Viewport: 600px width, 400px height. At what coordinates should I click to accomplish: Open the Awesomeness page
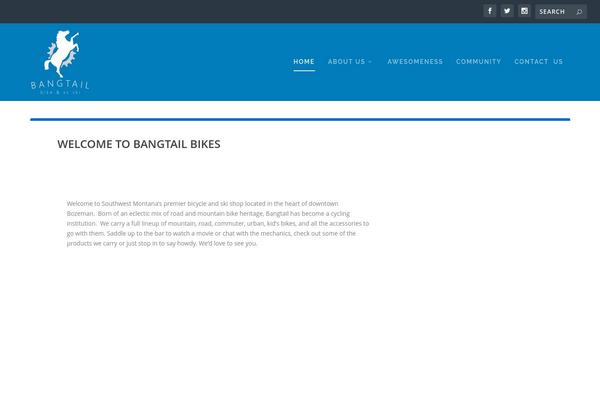pyautogui.click(x=415, y=62)
